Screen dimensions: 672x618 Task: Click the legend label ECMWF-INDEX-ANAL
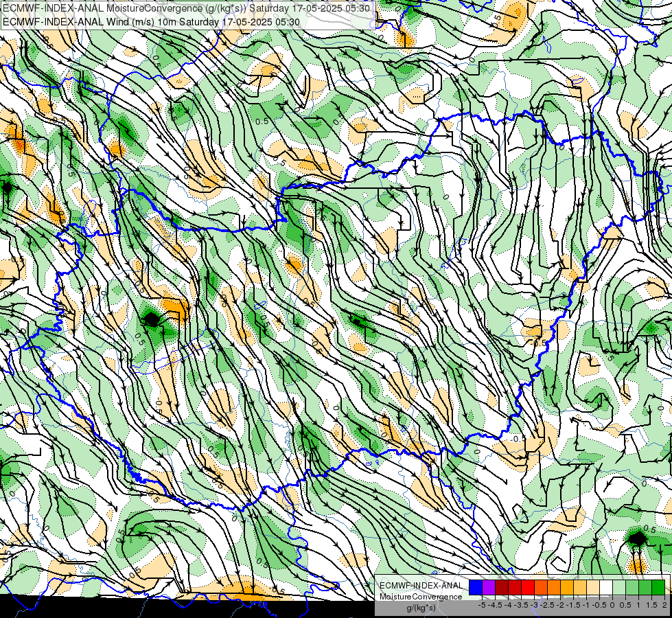tap(421, 586)
